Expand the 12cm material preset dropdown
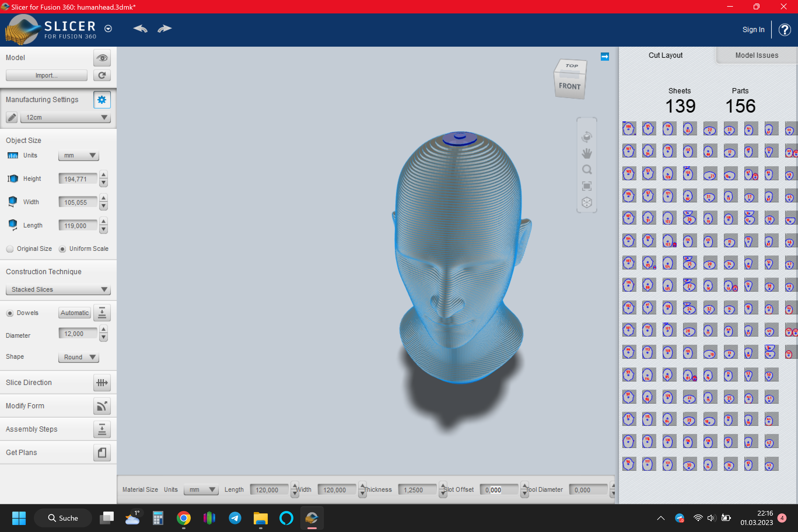The width and height of the screenshot is (798, 532). [x=66, y=117]
